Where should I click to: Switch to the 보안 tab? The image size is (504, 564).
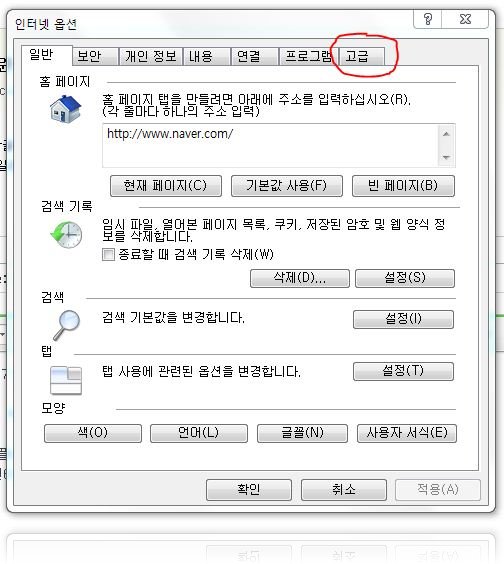pyautogui.click(x=95, y=56)
